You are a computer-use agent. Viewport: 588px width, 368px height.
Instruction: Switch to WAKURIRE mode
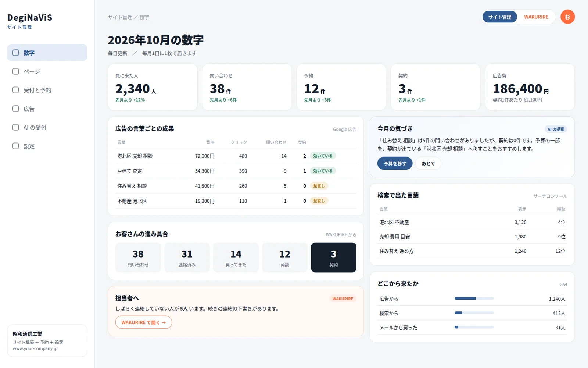[536, 17]
